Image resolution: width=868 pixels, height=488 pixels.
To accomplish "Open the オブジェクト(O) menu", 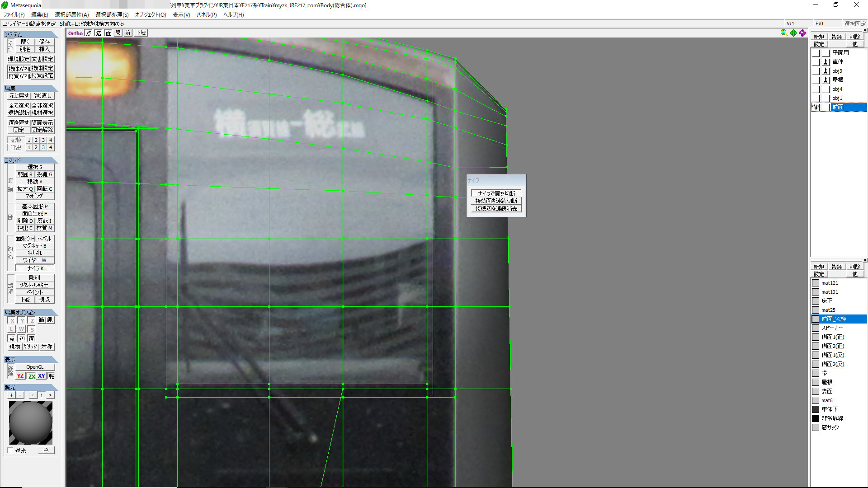I will point(151,14).
